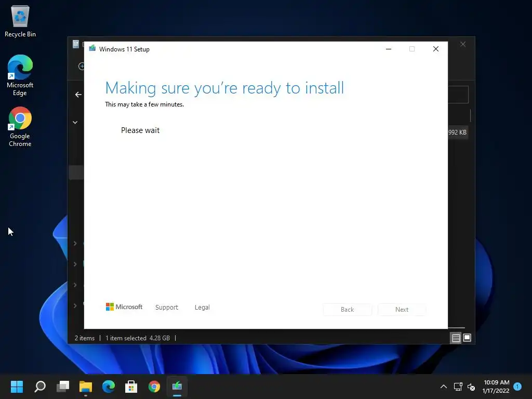Open Microsoft Store from the taskbar

point(131,387)
